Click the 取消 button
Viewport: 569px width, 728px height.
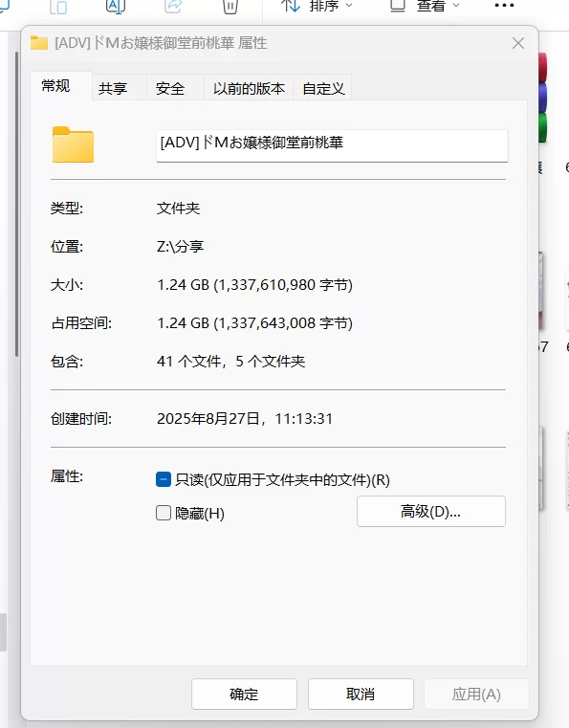click(361, 695)
